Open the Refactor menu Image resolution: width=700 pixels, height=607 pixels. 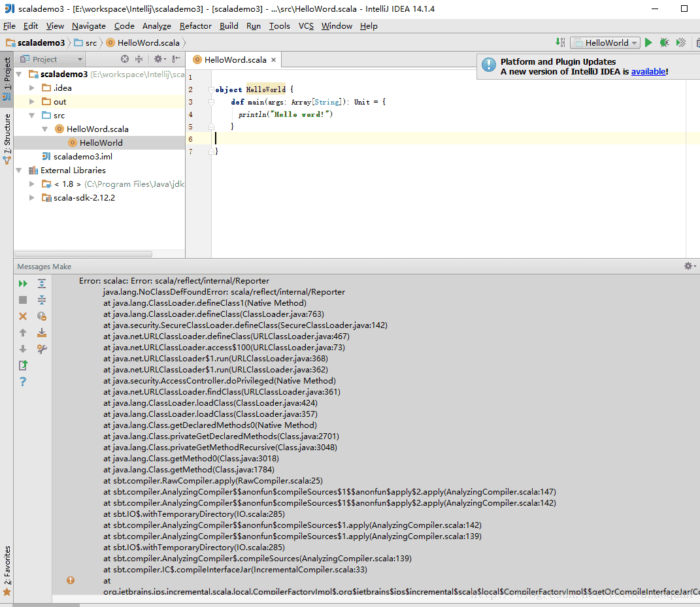coord(195,26)
